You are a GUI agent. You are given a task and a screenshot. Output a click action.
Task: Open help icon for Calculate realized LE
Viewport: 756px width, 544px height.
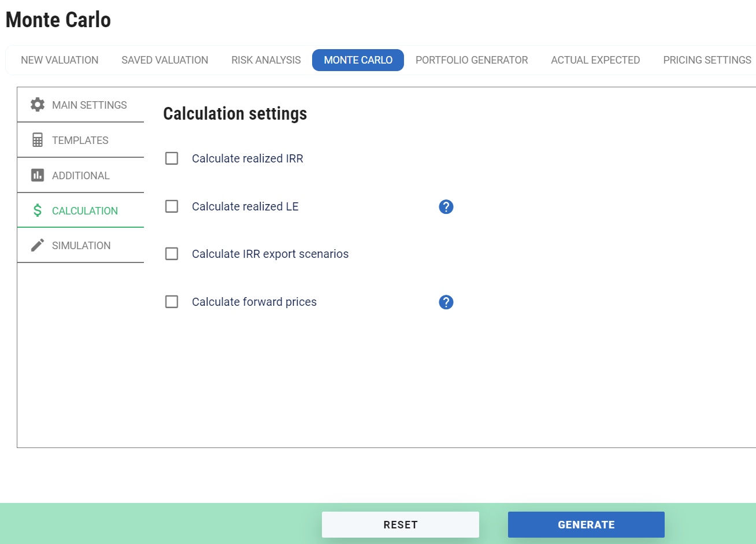[x=446, y=206]
